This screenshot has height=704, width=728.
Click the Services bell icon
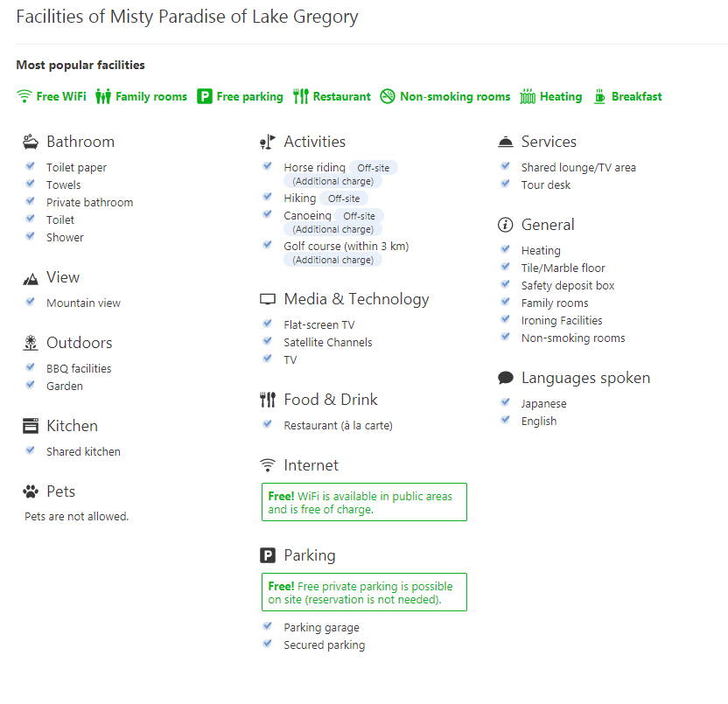[x=505, y=142]
